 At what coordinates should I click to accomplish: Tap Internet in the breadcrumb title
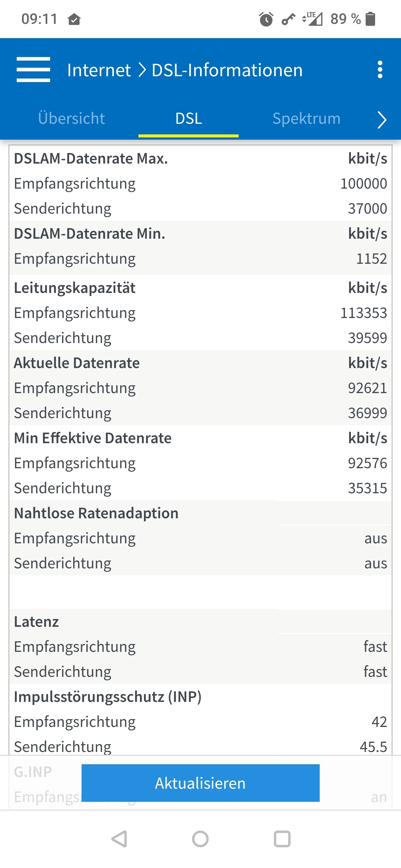tap(99, 70)
